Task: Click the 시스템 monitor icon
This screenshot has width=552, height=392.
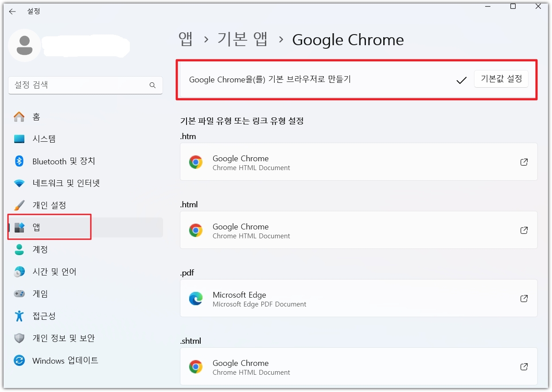Action: click(19, 139)
